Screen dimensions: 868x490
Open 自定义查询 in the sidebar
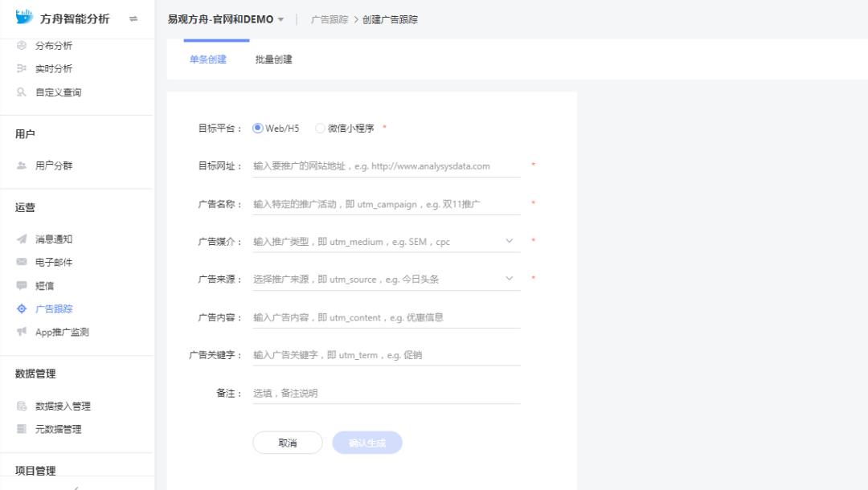pos(58,92)
